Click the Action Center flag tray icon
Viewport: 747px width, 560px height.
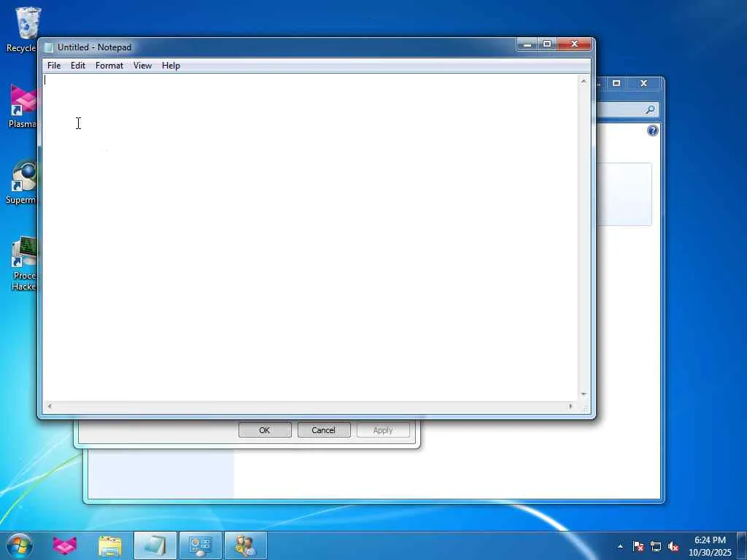pos(638,546)
